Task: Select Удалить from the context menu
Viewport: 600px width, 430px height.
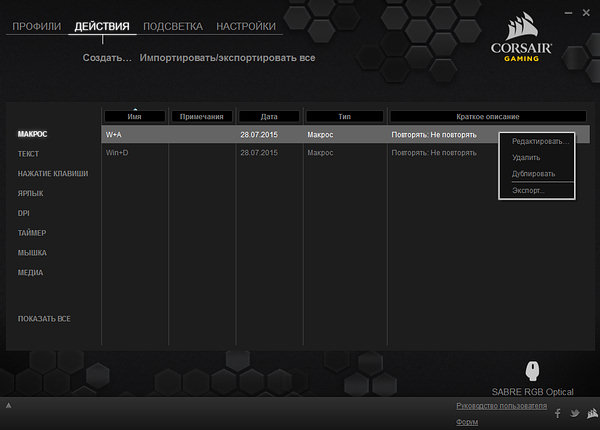Action: 526,158
